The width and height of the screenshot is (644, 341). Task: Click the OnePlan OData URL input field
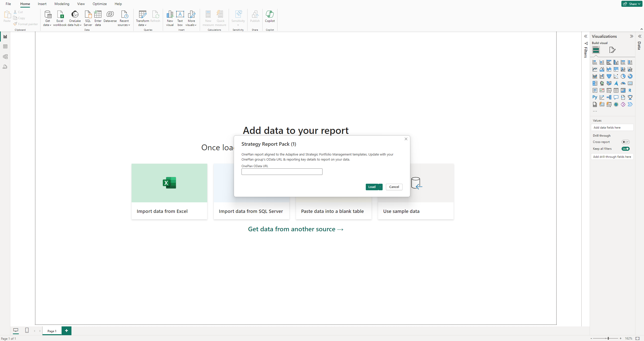pyautogui.click(x=282, y=172)
